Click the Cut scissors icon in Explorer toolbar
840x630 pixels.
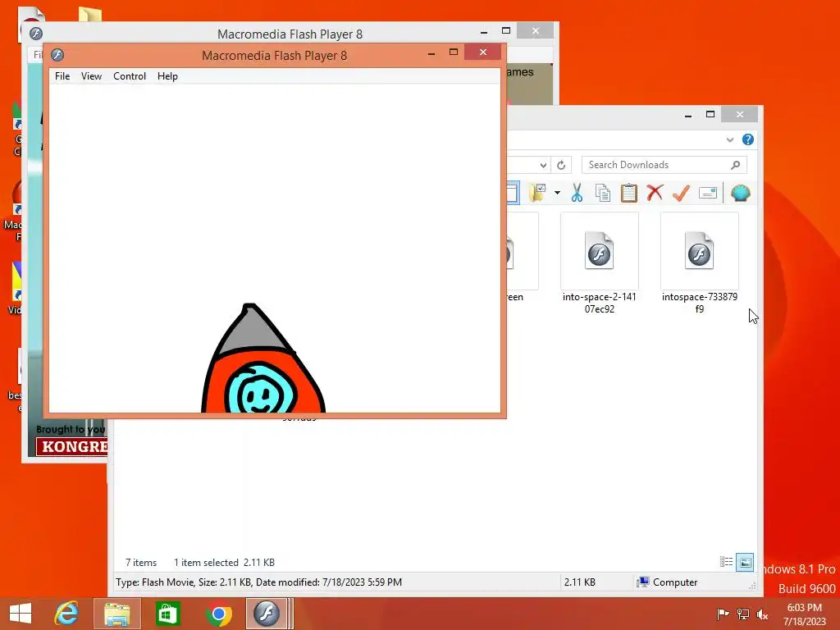(577, 193)
